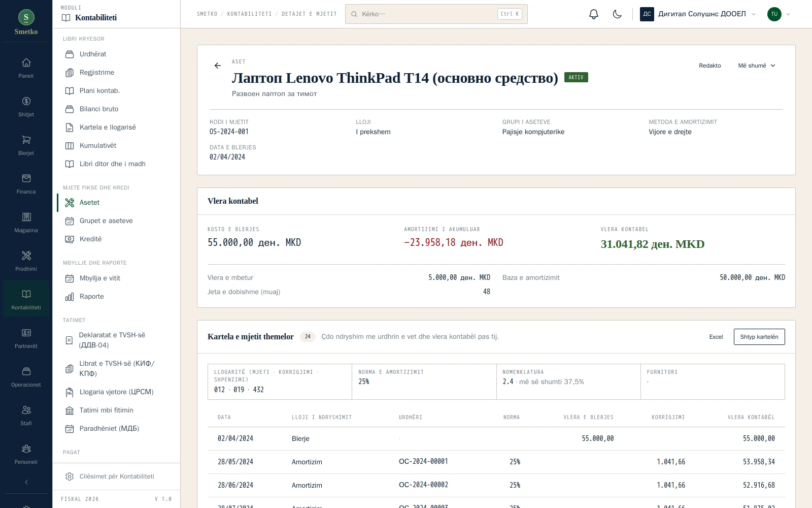Click order OC-2024-00001 in the table
This screenshot has height=508, width=812.
coord(423,461)
